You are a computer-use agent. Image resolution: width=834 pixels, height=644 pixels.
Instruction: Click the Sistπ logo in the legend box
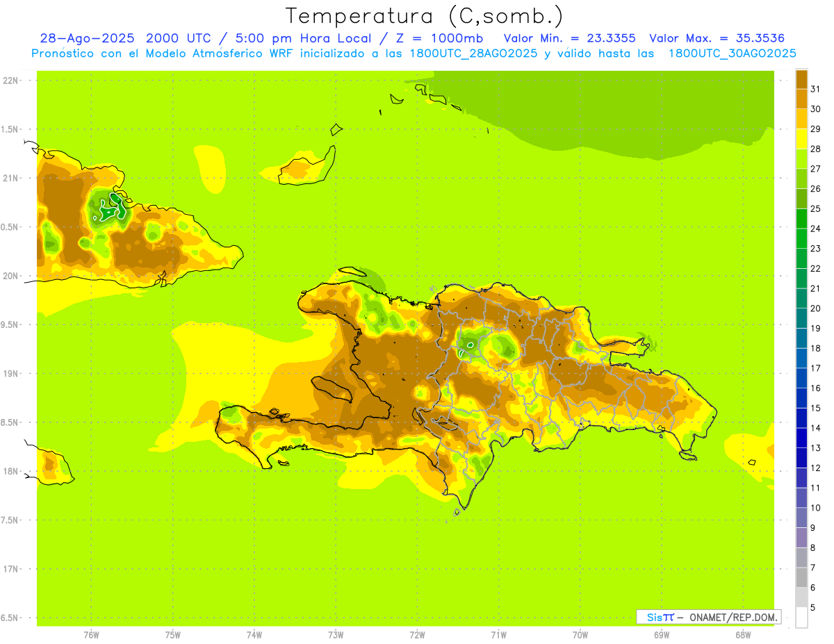click(660, 617)
